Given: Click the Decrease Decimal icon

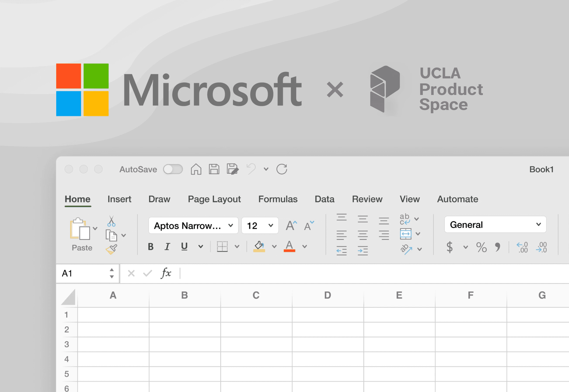Looking at the screenshot, I should click(x=541, y=247).
